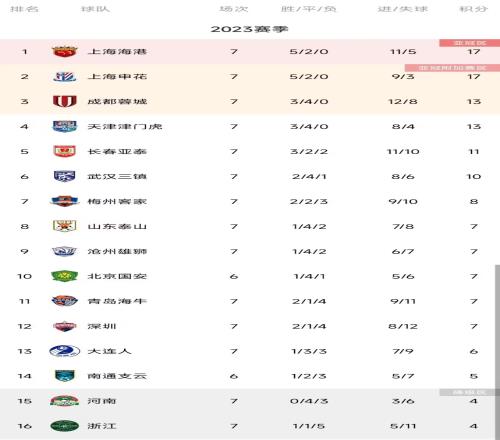
Task: Click the 梅州客家 team logo
Action: 65,201
